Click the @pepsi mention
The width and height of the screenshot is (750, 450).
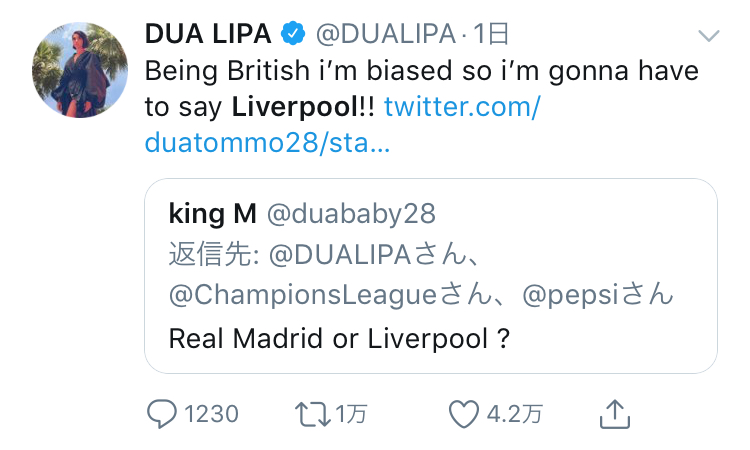pos(574,295)
